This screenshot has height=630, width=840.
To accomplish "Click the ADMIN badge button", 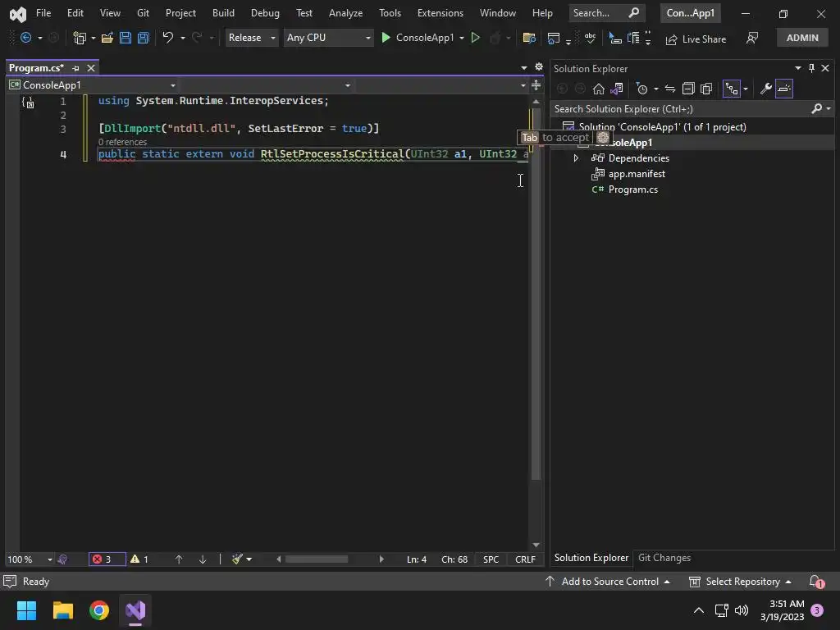I will point(802,38).
